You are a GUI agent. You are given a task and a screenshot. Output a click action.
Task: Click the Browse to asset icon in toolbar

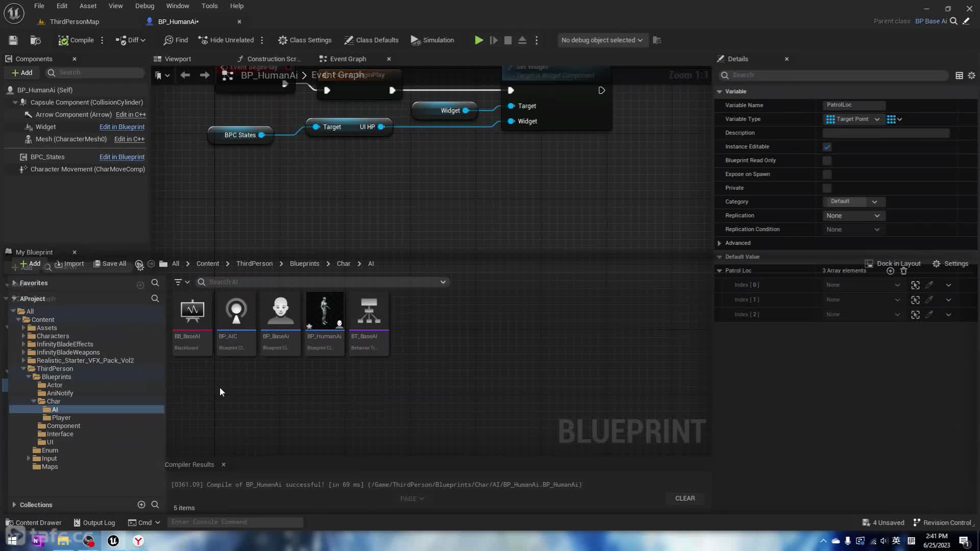click(35, 40)
